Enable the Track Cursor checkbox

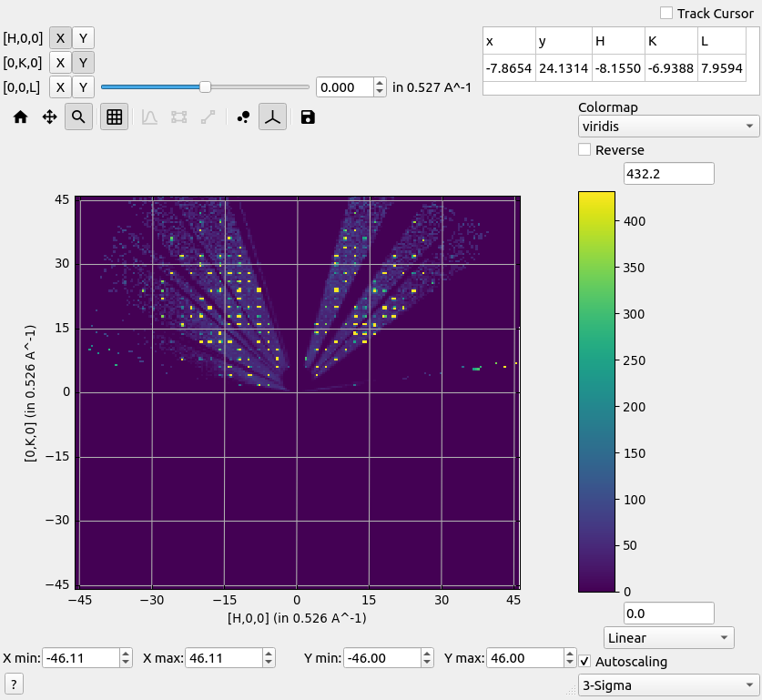pos(666,13)
